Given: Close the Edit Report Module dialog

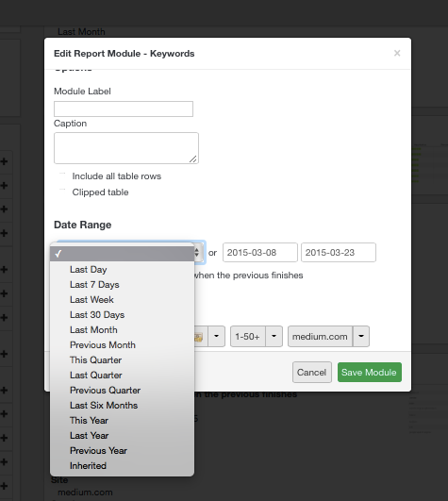Looking at the screenshot, I should click(x=397, y=53).
